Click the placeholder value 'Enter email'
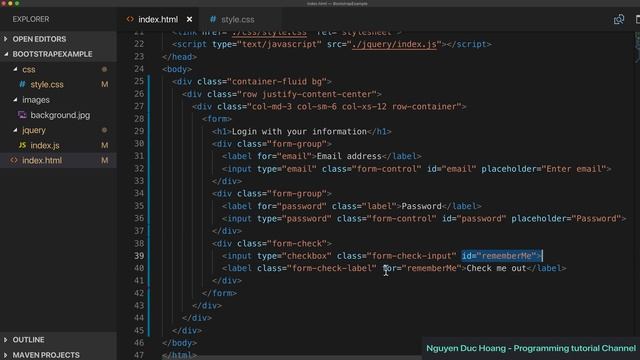Viewport: 640px width, 360px height. tap(574, 169)
